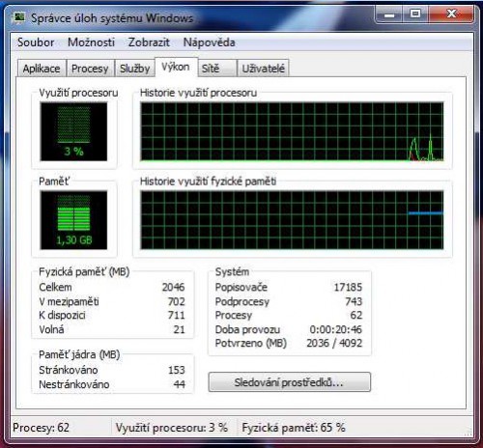Screen dimensions: 483x448
Task: Open the Možnosti menu
Action: [x=91, y=42]
